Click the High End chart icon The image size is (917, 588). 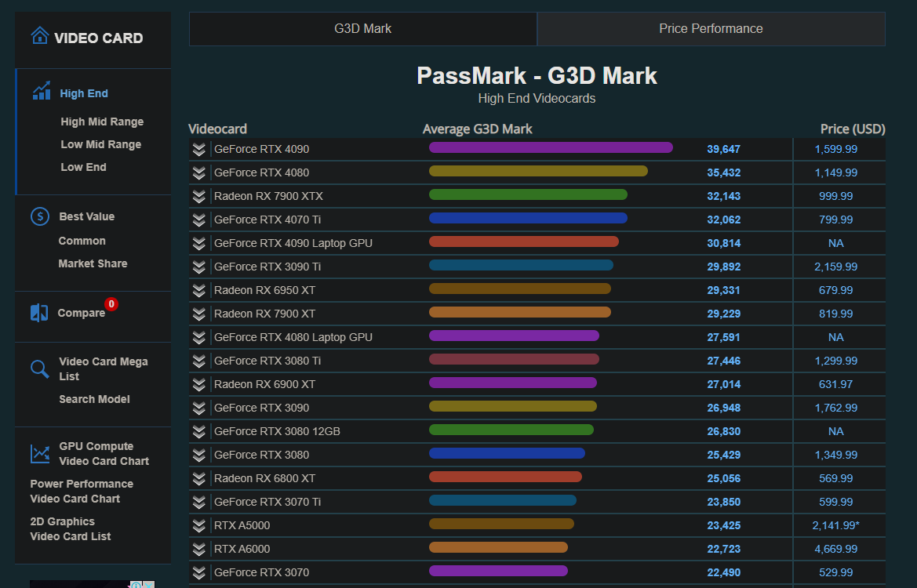[42, 91]
